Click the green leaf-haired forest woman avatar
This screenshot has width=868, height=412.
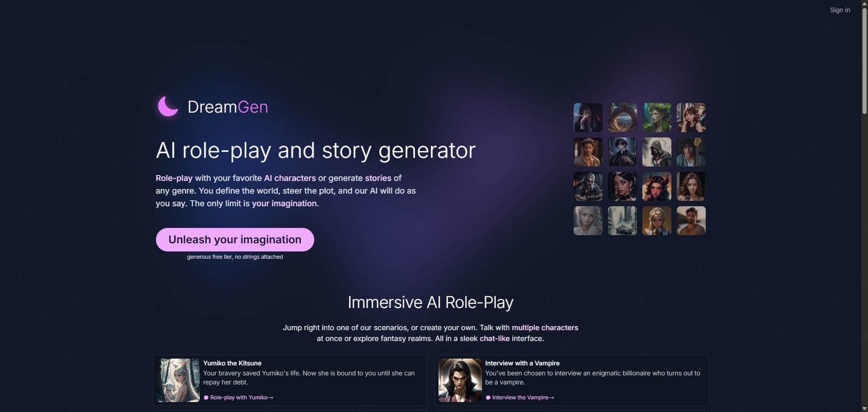click(656, 118)
